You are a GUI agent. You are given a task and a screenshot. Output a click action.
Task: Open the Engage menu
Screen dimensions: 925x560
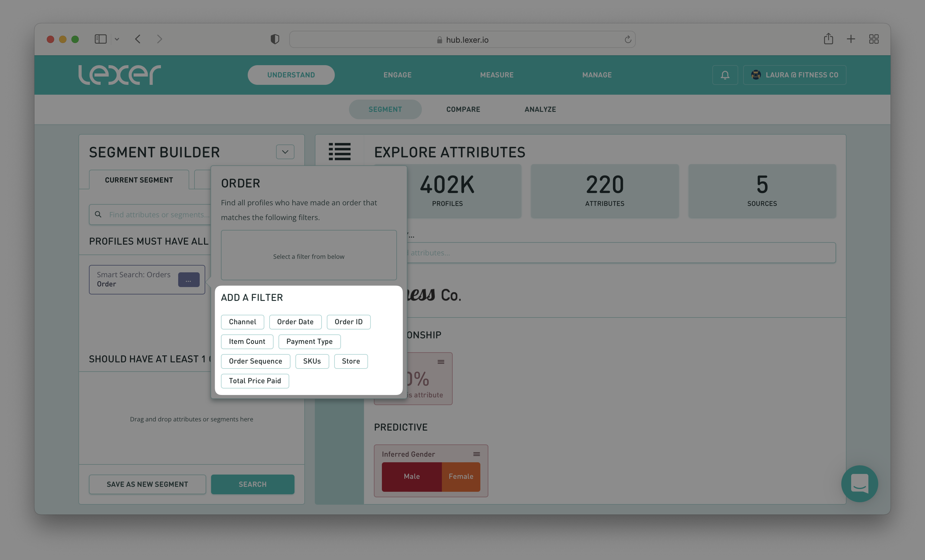click(397, 75)
